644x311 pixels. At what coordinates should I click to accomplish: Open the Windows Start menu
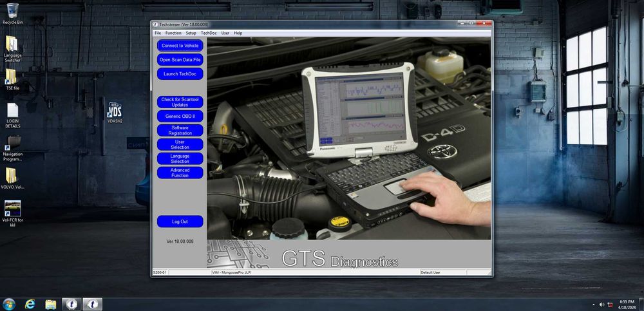[x=9, y=304]
